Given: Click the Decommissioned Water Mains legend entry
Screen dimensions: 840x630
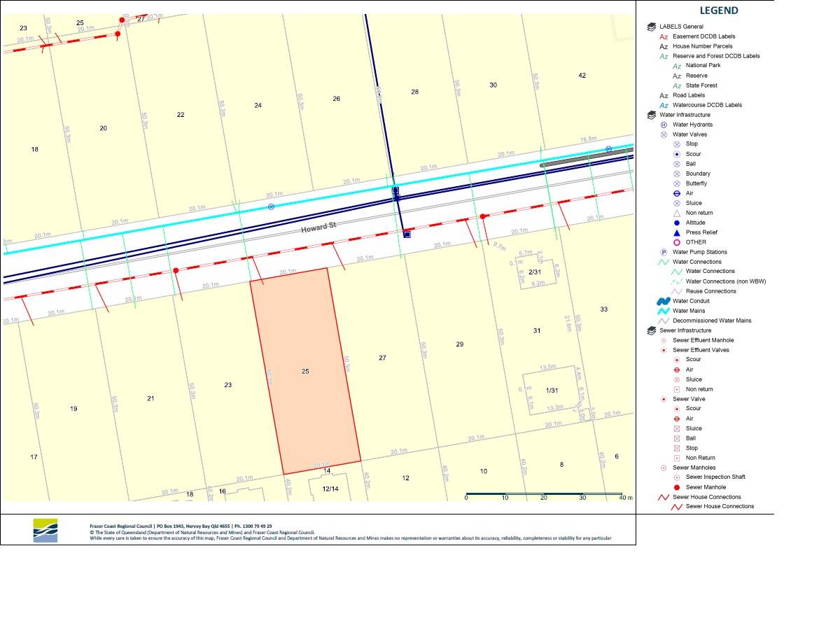Looking at the screenshot, I should click(712, 321).
